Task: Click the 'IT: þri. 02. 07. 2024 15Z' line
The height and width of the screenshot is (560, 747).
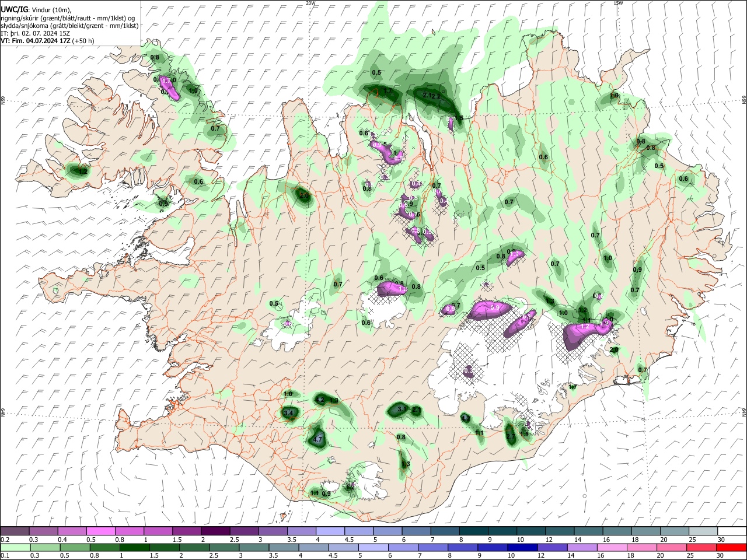Action: click(36, 33)
